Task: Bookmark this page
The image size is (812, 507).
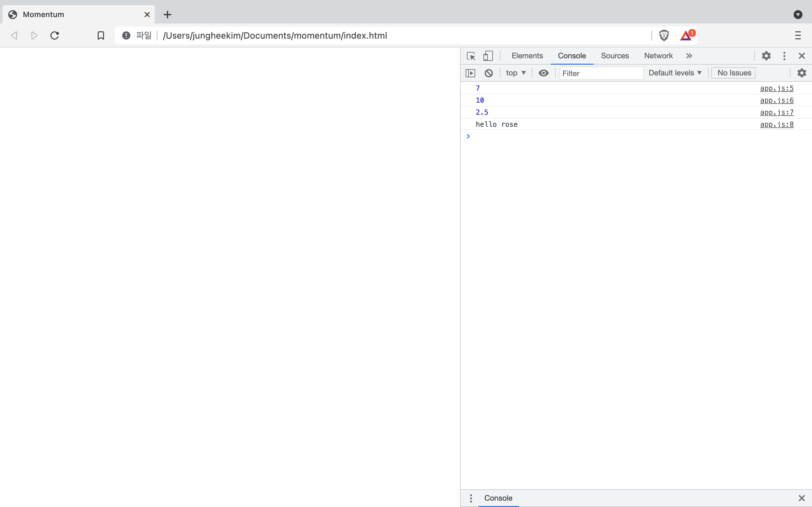Action: tap(101, 35)
